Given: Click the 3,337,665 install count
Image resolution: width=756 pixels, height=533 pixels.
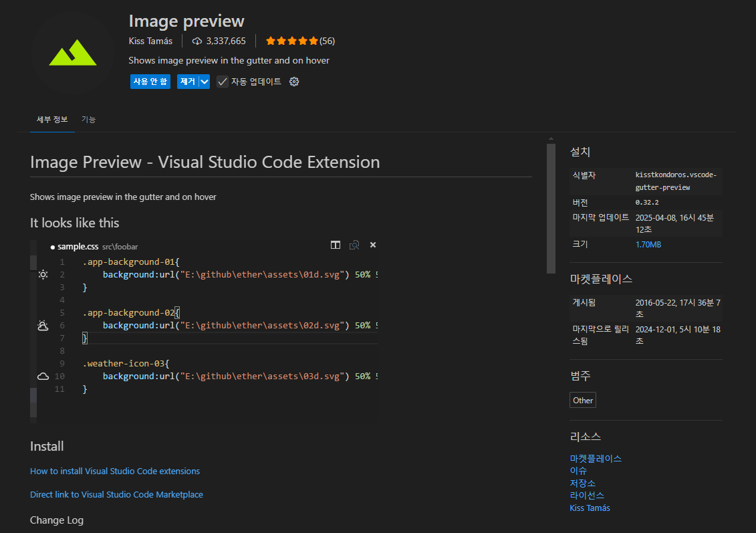Looking at the screenshot, I should (226, 41).
